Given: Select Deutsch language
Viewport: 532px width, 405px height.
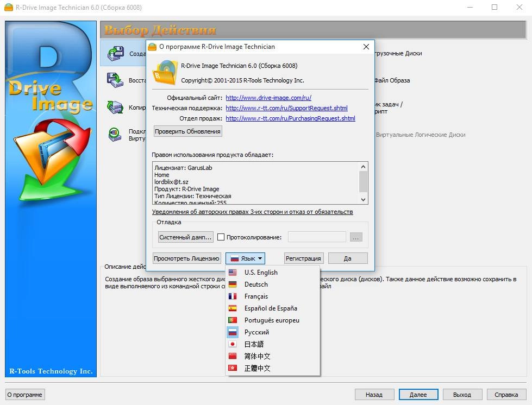Looking at the screenshot, I should tap(273, 284).
